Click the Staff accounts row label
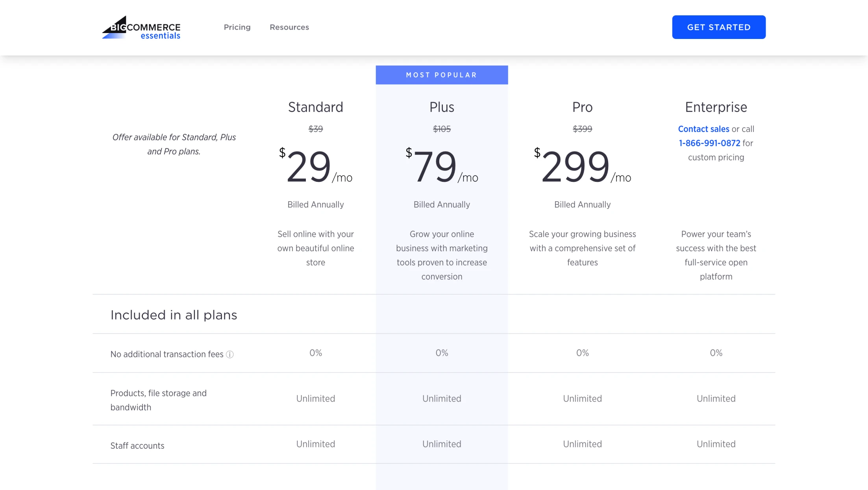The height and width of the screenshot is (490, 868). tap(137, 445)
